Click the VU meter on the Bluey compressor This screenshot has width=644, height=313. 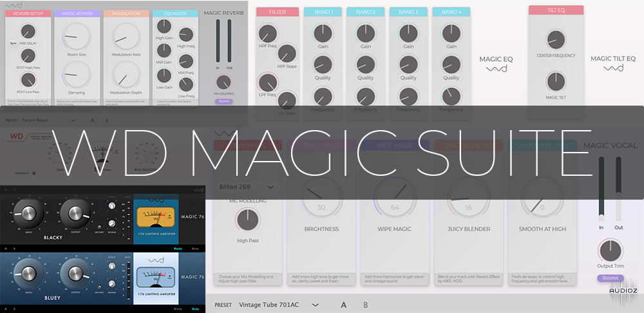(x=156, y=279)
